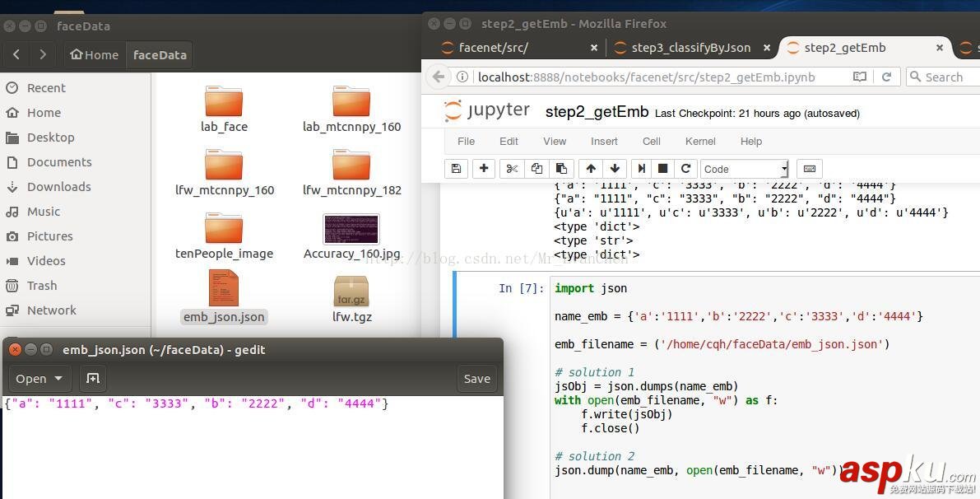Restart the kernel via restart icon
The height and width of the screenshot is (499, 980).
tap(685, 169)
